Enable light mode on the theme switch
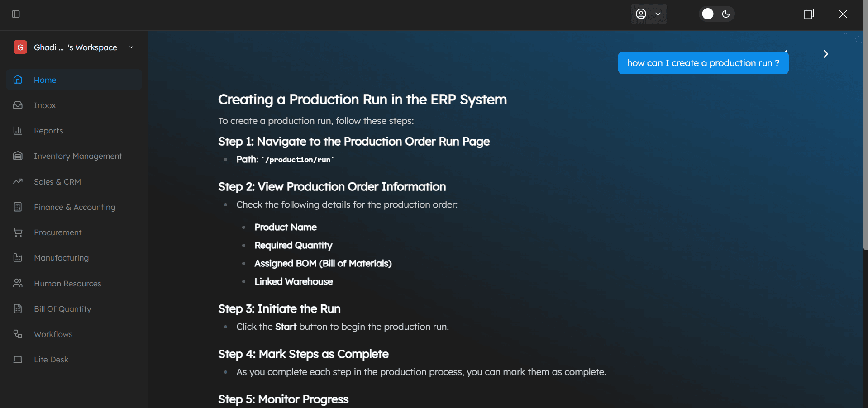Viewport: 868px width, 408px height. pyautogui.click(x=707, y=14)
